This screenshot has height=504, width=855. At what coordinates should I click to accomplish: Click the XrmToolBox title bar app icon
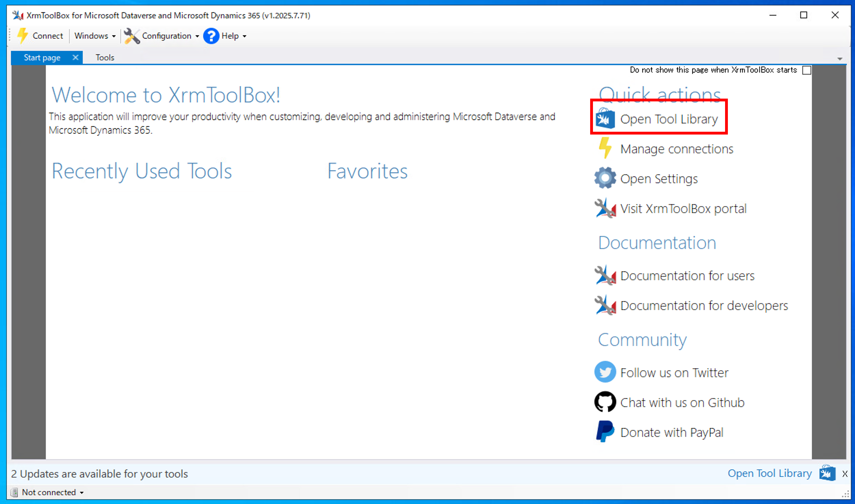tap(18, 15)
